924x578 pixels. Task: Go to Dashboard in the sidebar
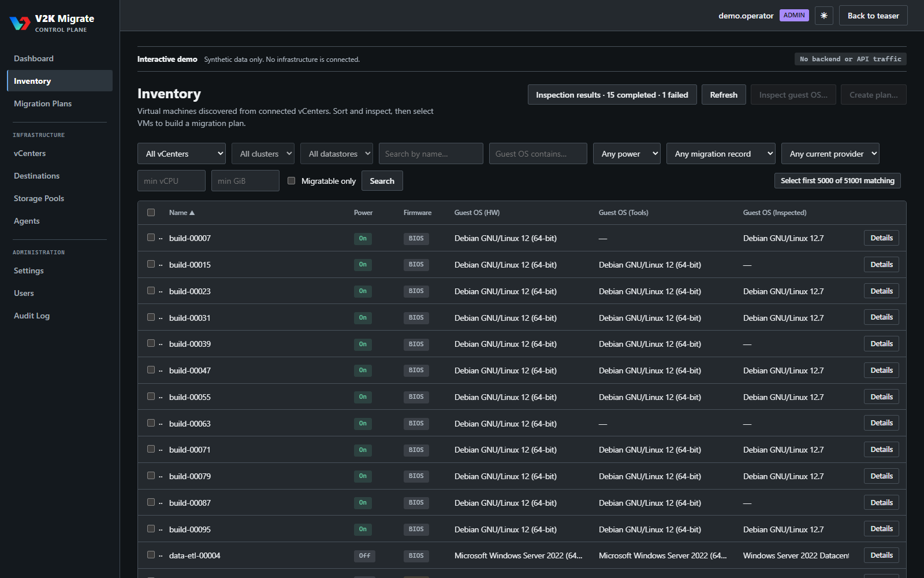point(59,58)
